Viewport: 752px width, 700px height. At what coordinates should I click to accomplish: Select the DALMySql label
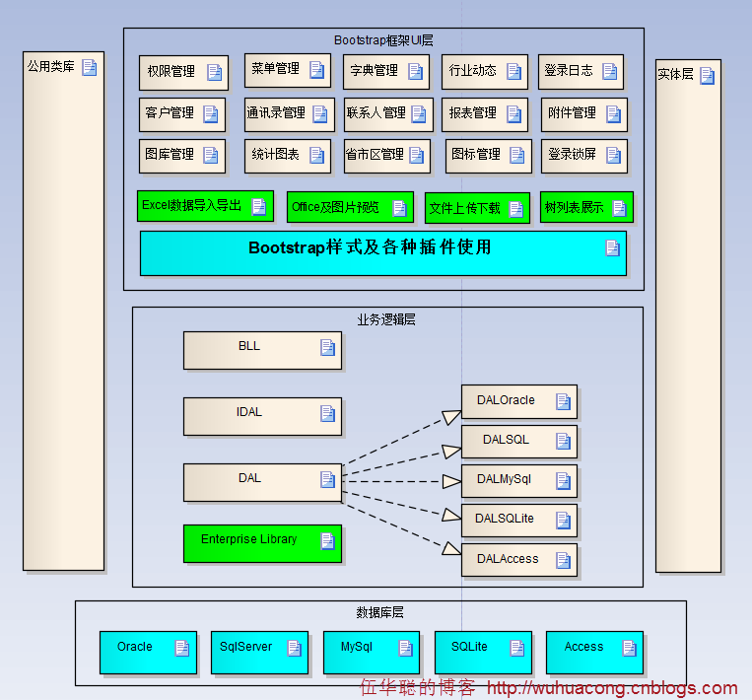point(504,479)
